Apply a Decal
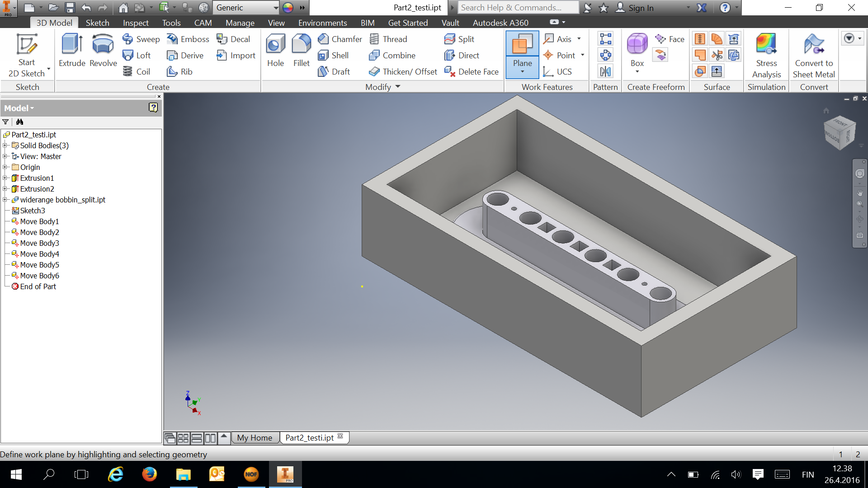868x488 pixels. click(233, 39)
